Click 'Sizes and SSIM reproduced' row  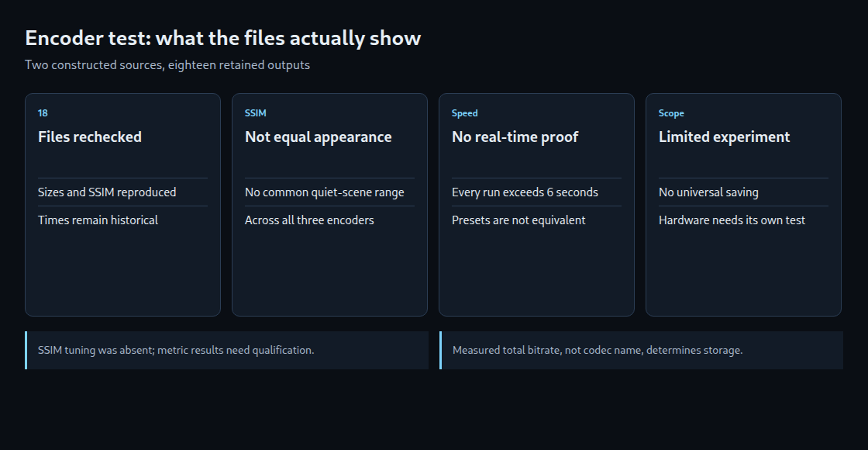[123, 192]
